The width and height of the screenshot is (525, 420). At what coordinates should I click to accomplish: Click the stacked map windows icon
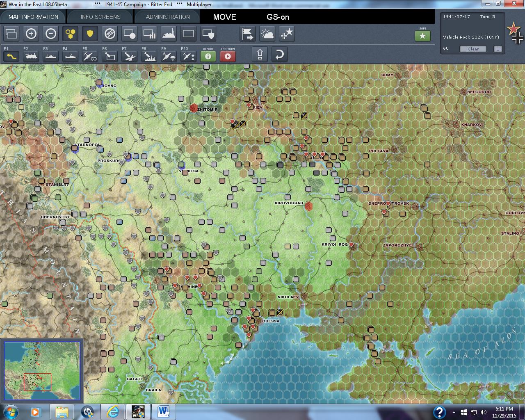[11, 34]
